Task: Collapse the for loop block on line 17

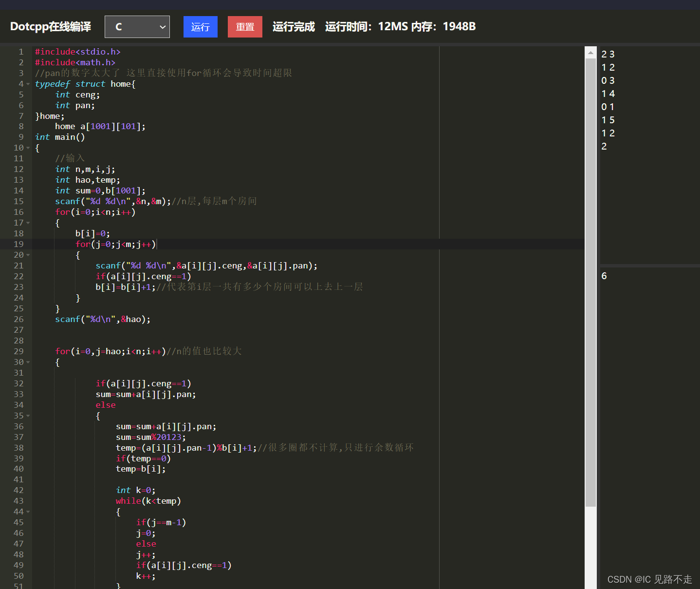Action: coord(28,222)
